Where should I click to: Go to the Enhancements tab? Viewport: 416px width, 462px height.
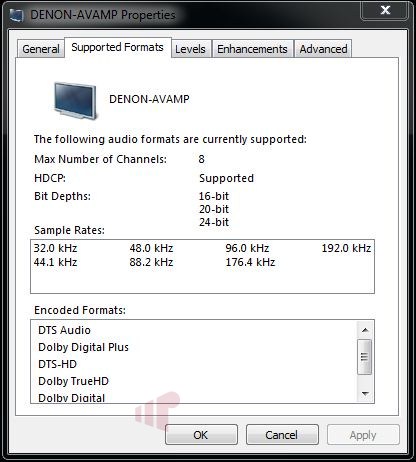click(x=252, y=49)
